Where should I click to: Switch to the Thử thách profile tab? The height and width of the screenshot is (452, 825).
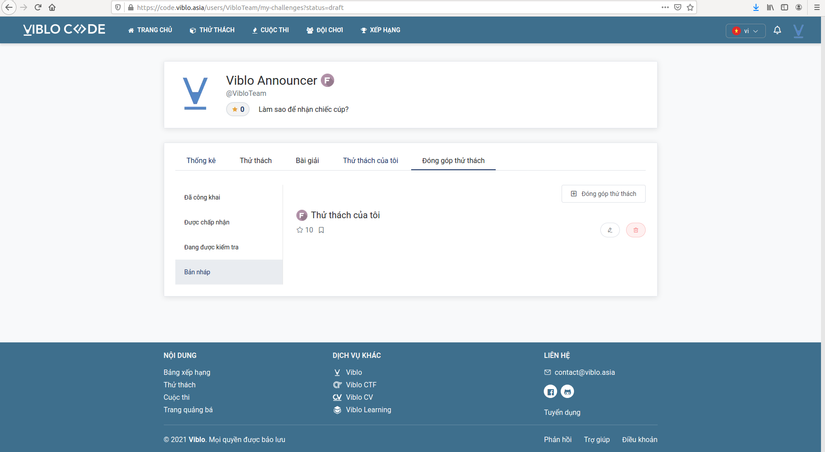pyautogui.click(x=256, y=160)
